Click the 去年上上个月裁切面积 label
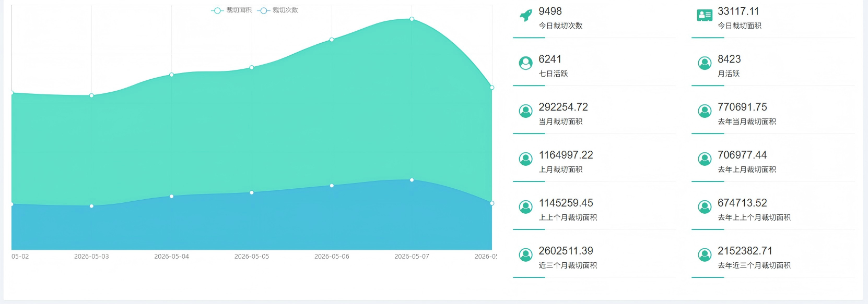The width and height of the screenshot is (868, 304). click(x=754, y=217)
